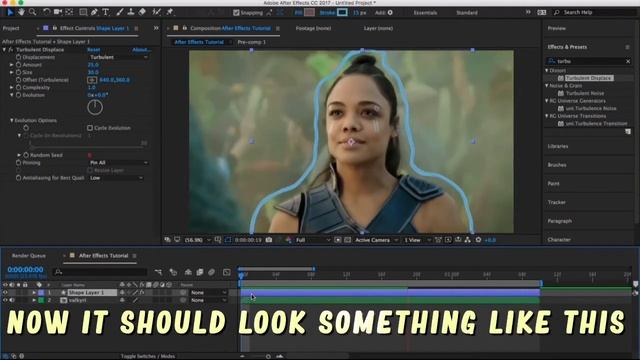Click the Essentials workspace
Screen dimensions: 640x360
(425, 13)
